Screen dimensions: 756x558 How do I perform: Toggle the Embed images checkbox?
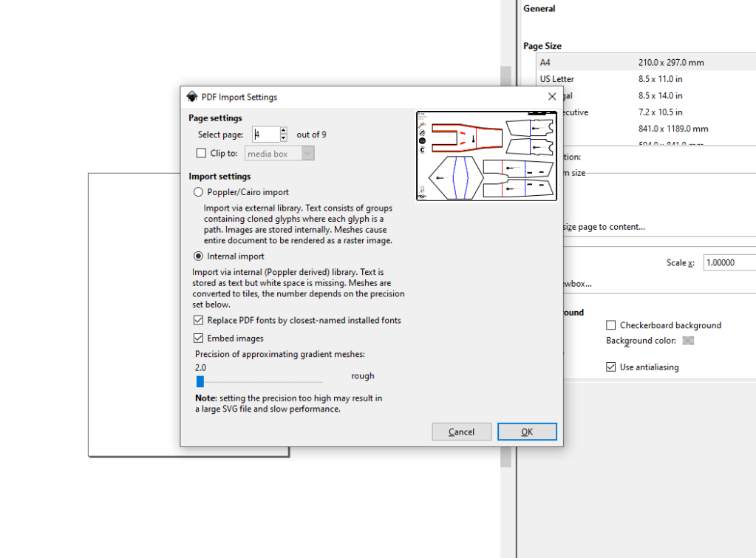pos(198,338)
